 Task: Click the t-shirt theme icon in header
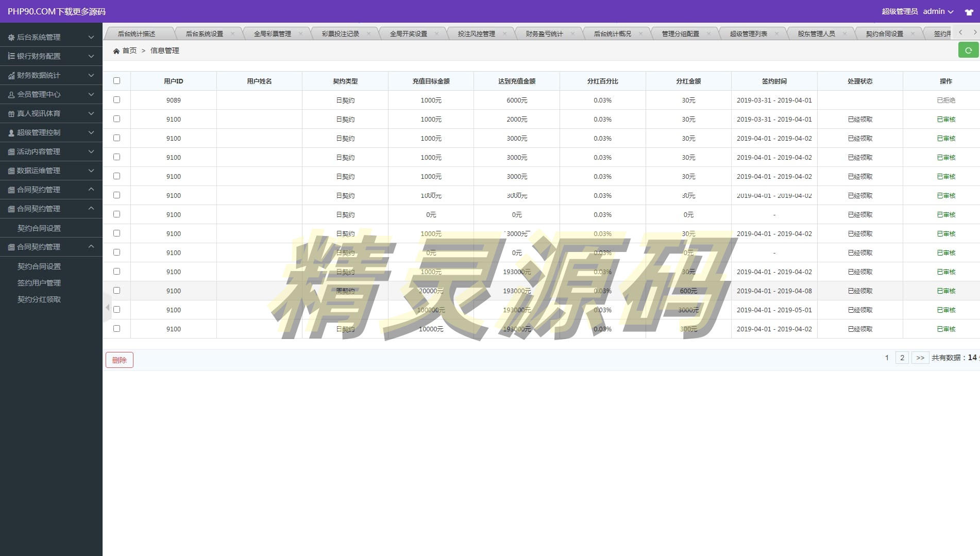click(969, 12)
